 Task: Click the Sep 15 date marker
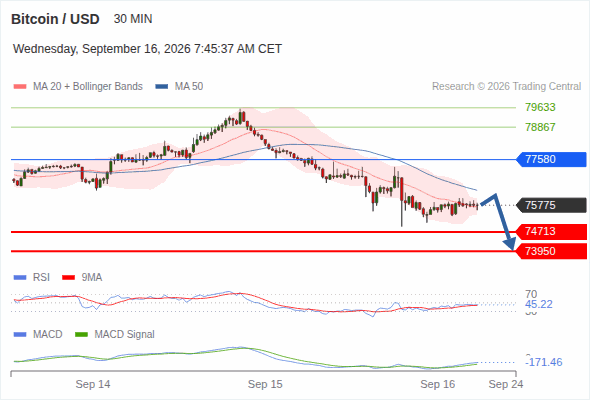[265, 384]
